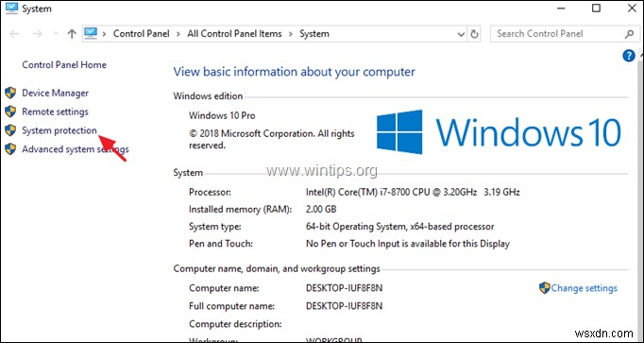Click the Windows 10 logo
The image size is (644, 343).
[499, 132]
